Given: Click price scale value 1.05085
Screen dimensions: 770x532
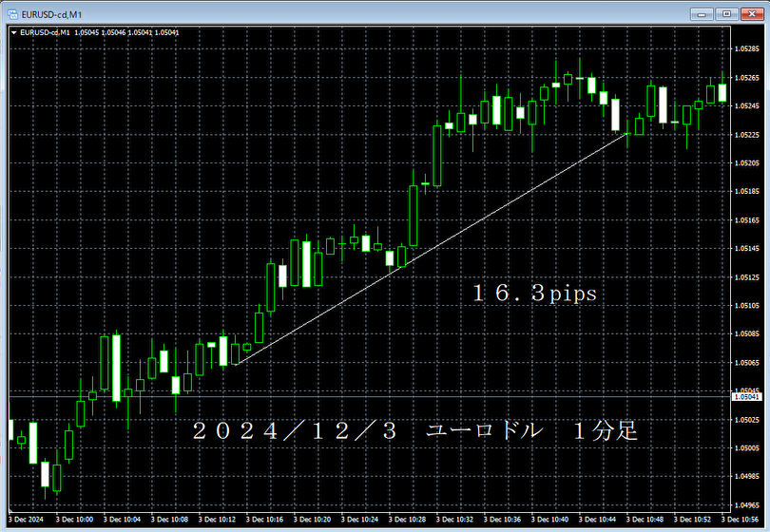Looking at the screenshot, I should 746,333.
